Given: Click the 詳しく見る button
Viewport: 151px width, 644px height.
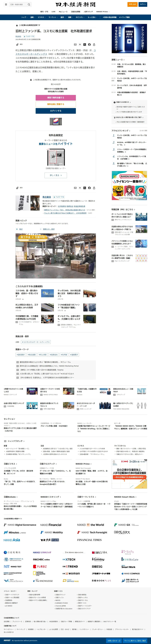Looking at the screenshot, I should tap(56, 175).
